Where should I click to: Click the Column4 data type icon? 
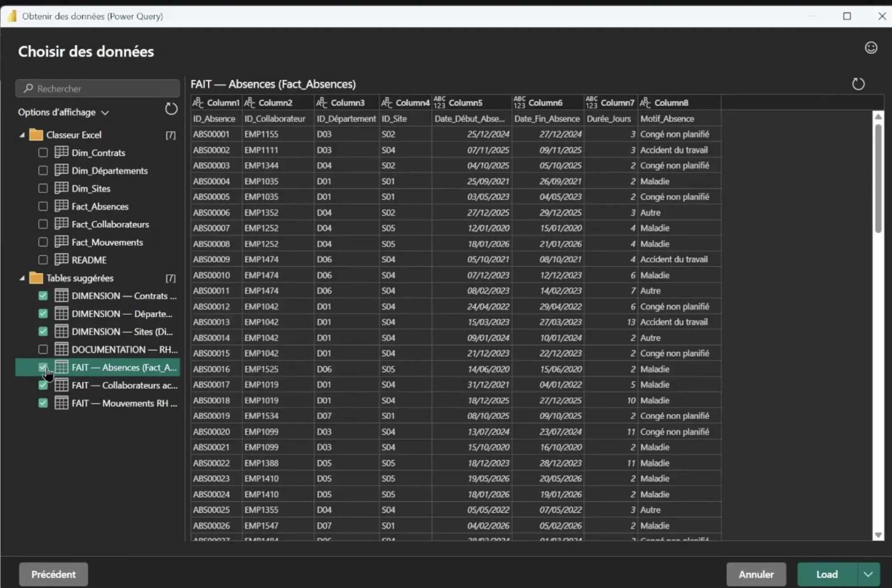click(387, 103)
